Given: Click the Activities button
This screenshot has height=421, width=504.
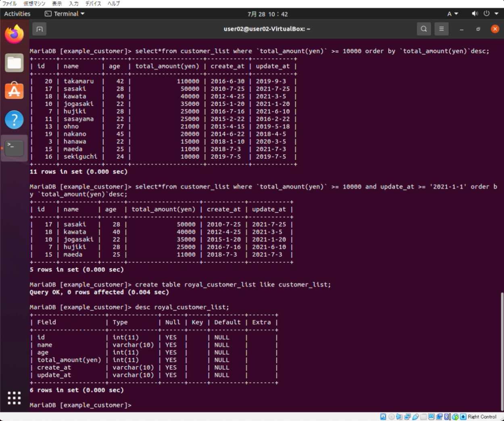Looking at the screenshot, I should (17, 14).
